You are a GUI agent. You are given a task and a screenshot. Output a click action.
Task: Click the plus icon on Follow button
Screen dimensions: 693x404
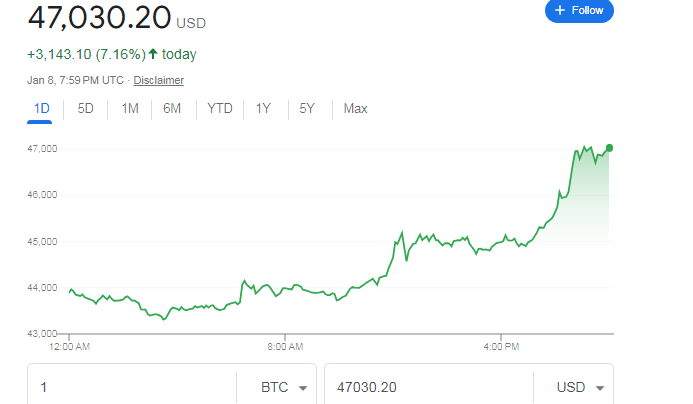[560, 10]
